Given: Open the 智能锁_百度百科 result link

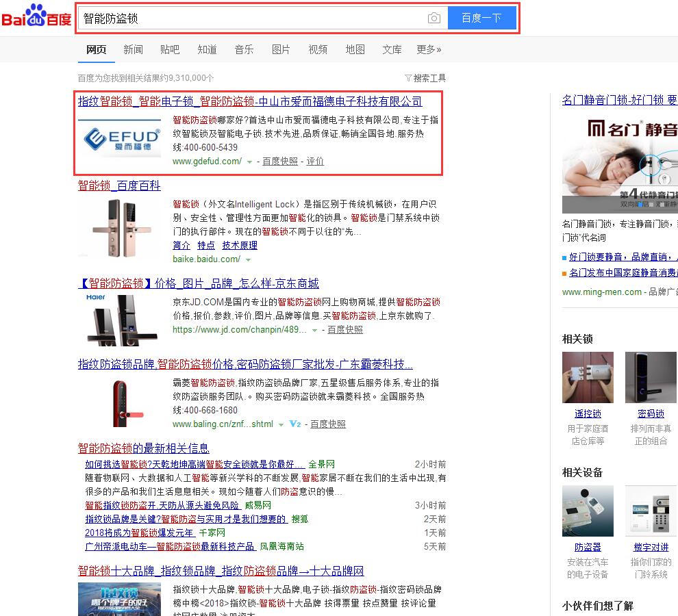Looking at the screenshot, I should pyautogui.click(x=119, y=185).
